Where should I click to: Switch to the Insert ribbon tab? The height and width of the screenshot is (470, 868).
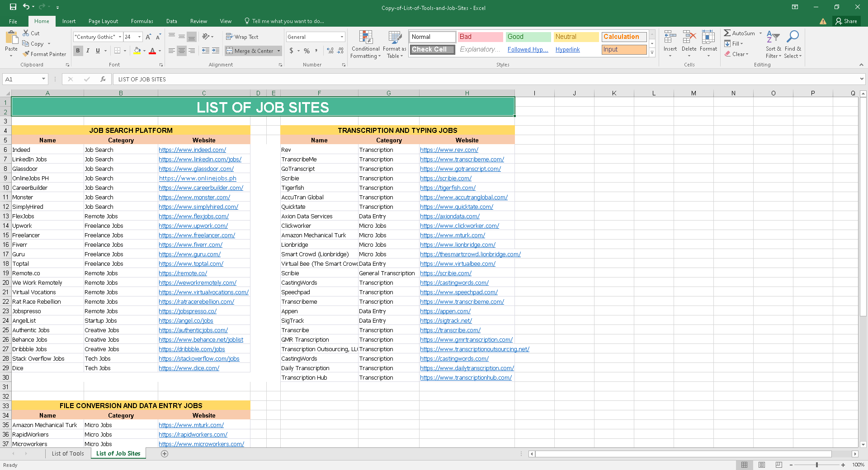click(x=69, y=21)
